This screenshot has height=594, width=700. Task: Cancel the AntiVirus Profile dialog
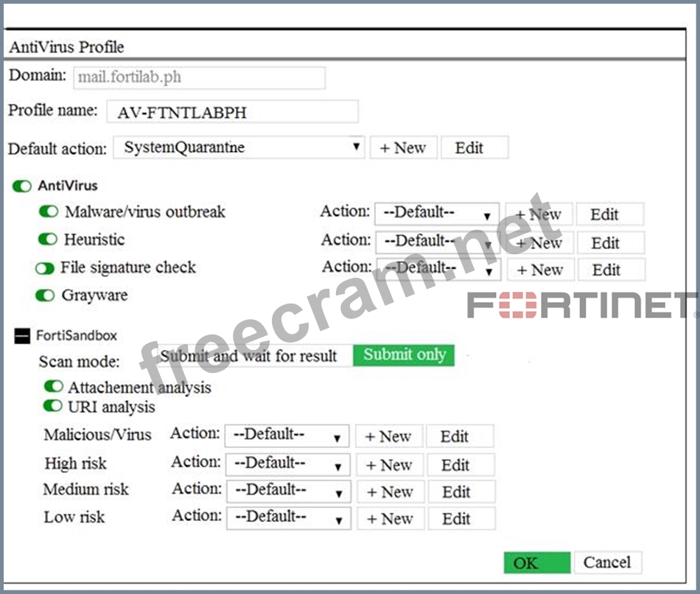(x=608, y=563)
